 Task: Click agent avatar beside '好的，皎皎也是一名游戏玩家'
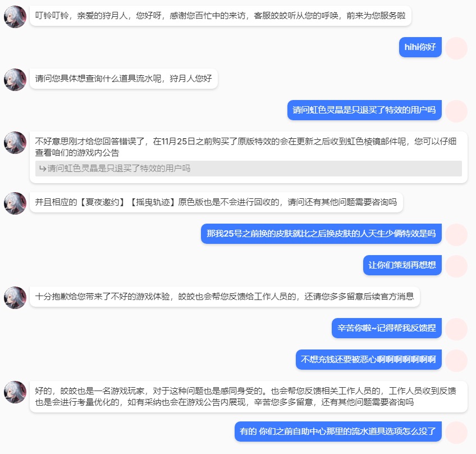(15, 392)
